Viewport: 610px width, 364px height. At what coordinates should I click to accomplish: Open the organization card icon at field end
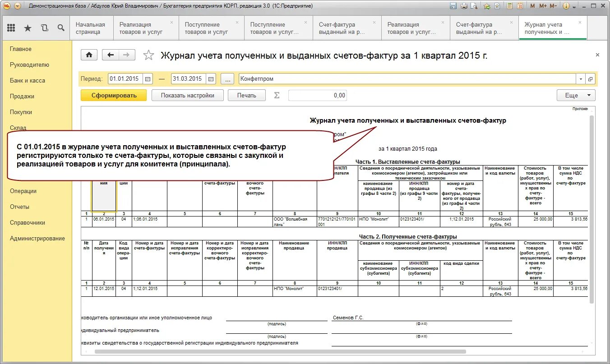pyautogui.click(x=590, y=79)
